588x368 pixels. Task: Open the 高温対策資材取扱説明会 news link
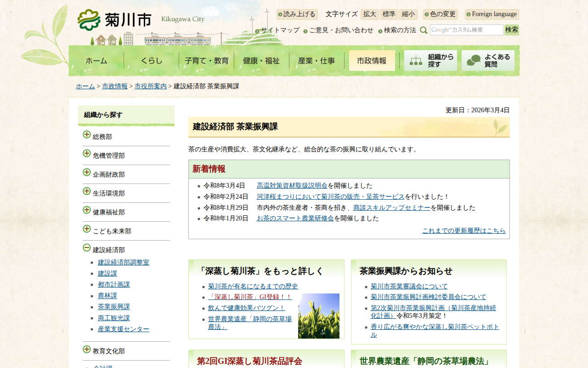(x=292, y=186)
